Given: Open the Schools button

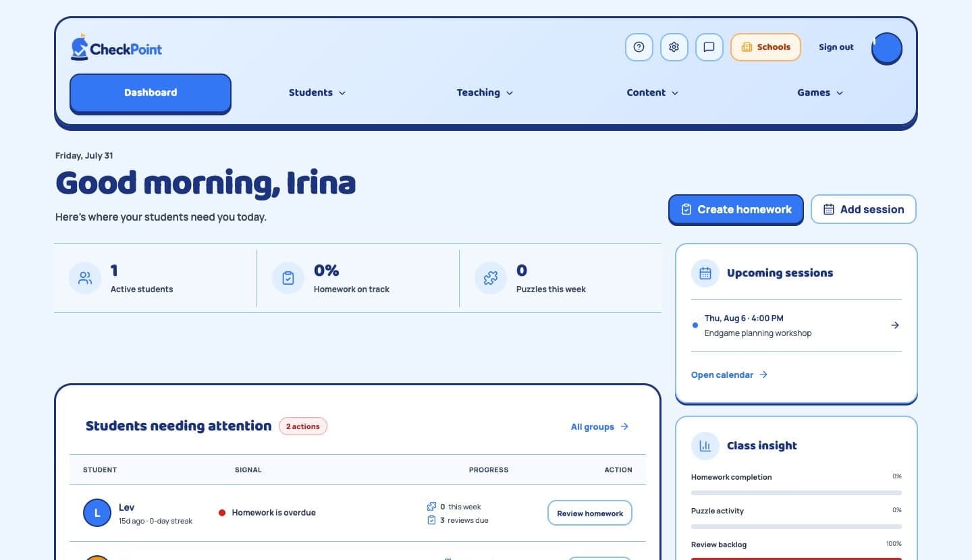Looking at the screenshot, I should click(765, 47).
